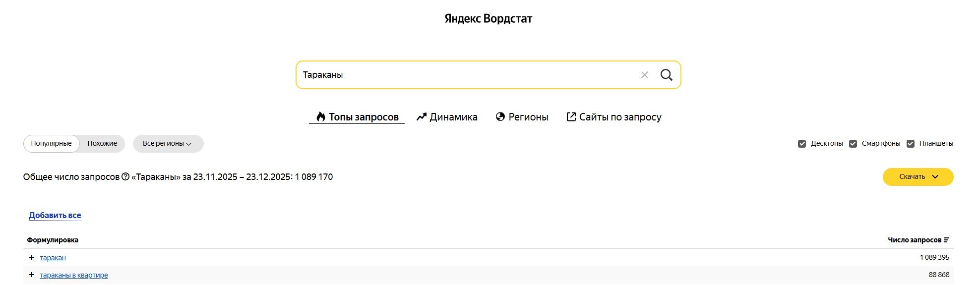Expand the Скачать download menu
Screen dimensions: 980x285
[918, 177]
